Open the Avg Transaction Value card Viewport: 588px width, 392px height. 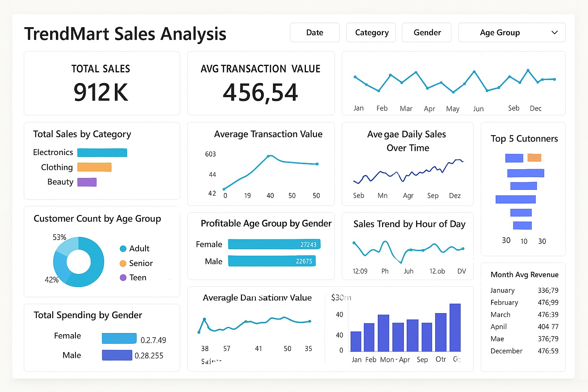tap(260, 83)
